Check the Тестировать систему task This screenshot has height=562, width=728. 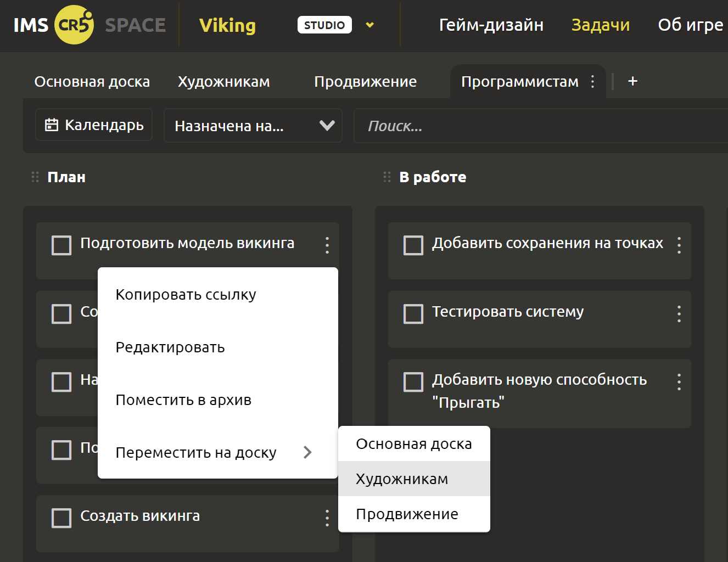click(413, 314)
